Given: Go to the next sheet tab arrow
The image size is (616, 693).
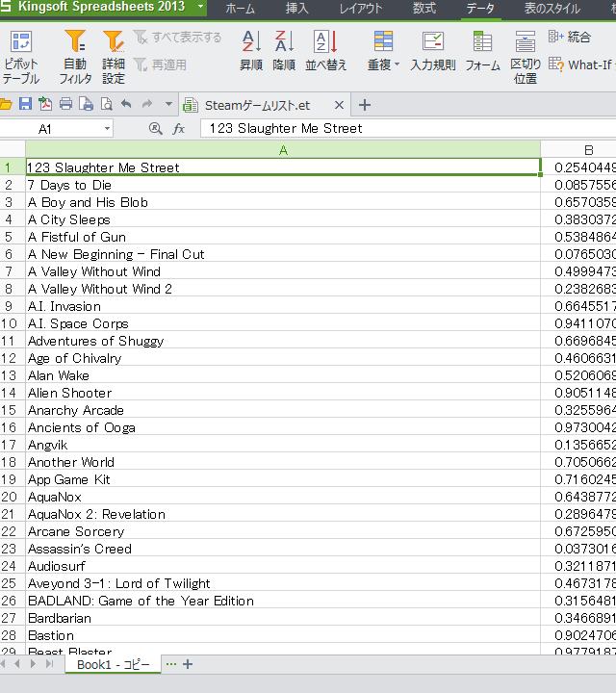Looking at the screenshot, I should coord(33,664).
